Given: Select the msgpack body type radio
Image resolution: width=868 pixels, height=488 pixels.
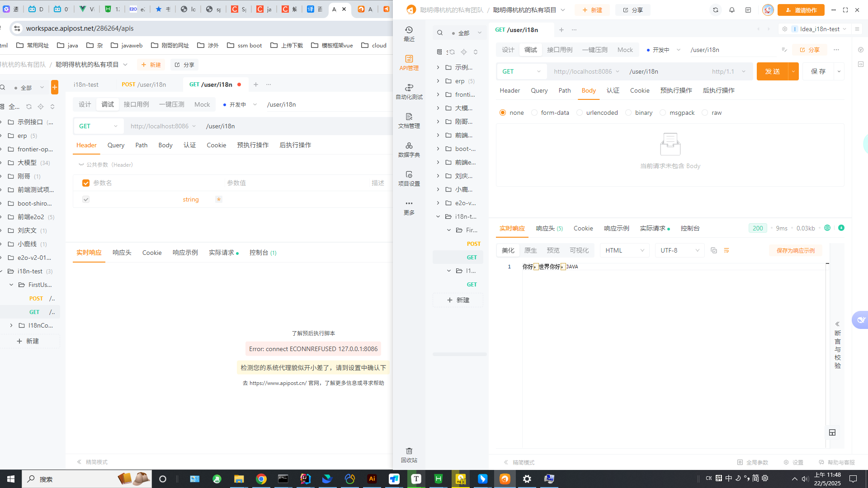Looking at the screenshot, I should pos(663,113).
